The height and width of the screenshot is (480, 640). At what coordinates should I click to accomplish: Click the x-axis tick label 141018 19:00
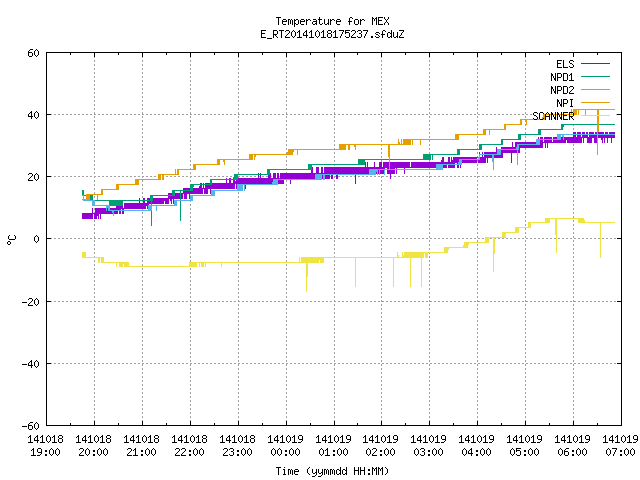(x=45, y=446)
